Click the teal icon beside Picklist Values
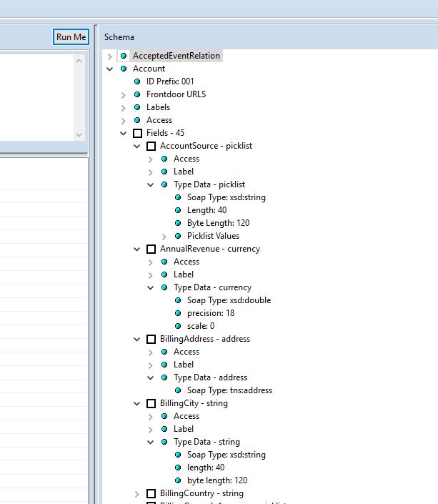The height and width of the screenshot is (504, 438). 179,236
